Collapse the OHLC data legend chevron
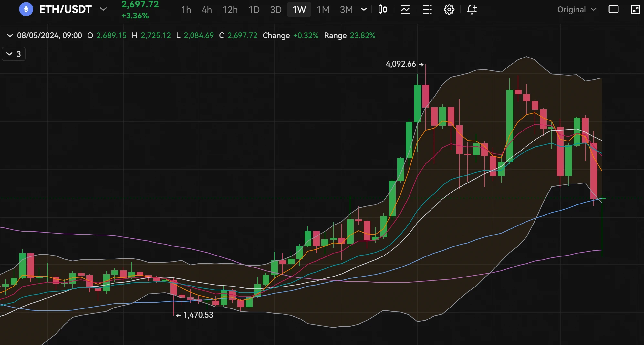This screenshot has width=644, height=345. [10, 36]
